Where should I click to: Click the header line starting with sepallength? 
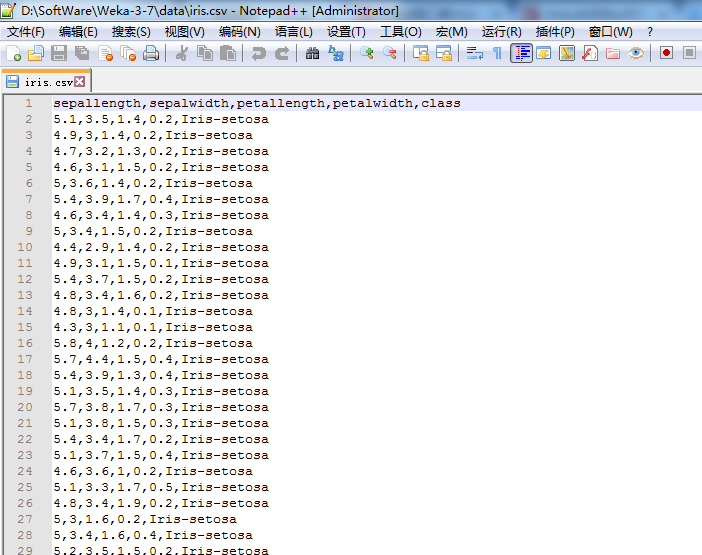(257, 103)
